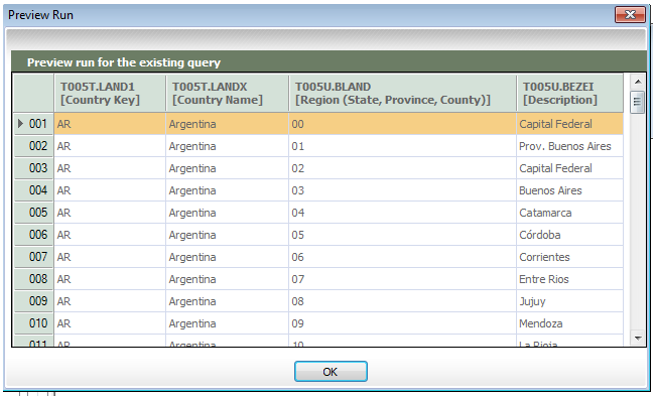Screen dimensions: 653x396
Task: Select row header 005
Action: pyautogui.click(x=34, y=212)
